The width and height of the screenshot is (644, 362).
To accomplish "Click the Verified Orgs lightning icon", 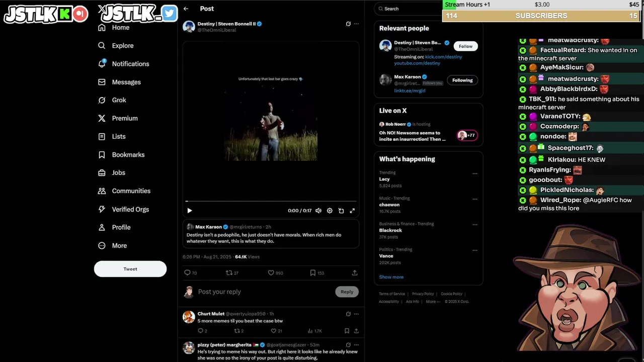I will [102, 209].
